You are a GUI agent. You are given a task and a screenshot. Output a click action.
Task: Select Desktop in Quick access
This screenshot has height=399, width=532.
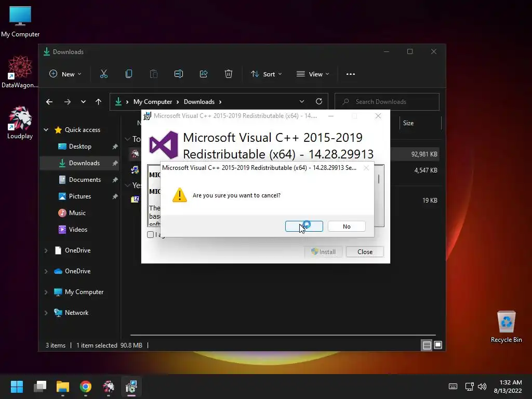(79, 147)
